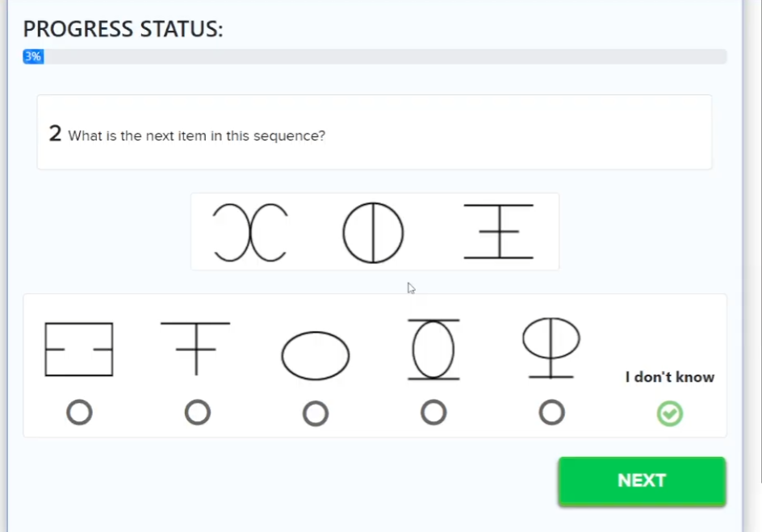Image resolution: width=762 pixels, height=532 pixels.
Task: Select radio button under the rectangle figure
Action: coord(79,413)
